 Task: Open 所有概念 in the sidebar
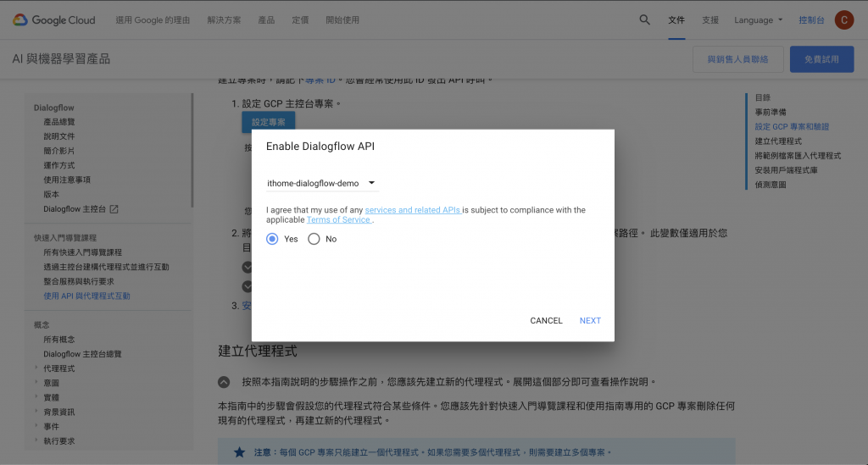point(59,339)
